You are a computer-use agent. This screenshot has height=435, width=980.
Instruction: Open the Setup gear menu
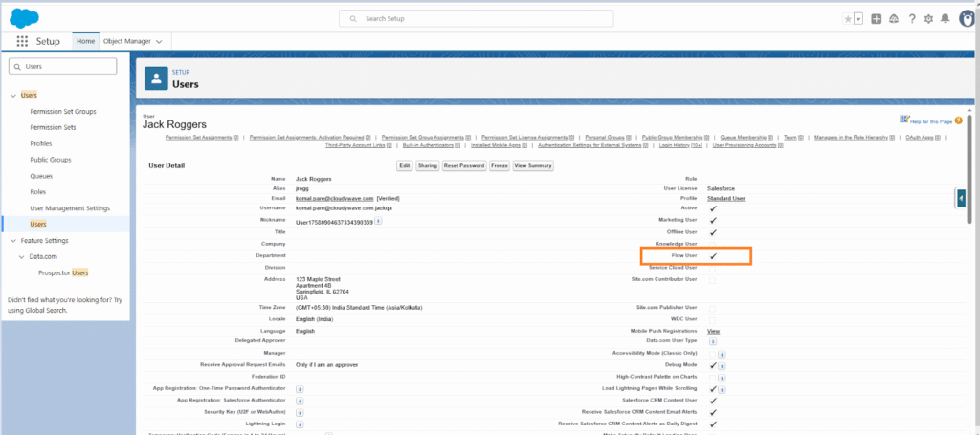coord(928,18)
